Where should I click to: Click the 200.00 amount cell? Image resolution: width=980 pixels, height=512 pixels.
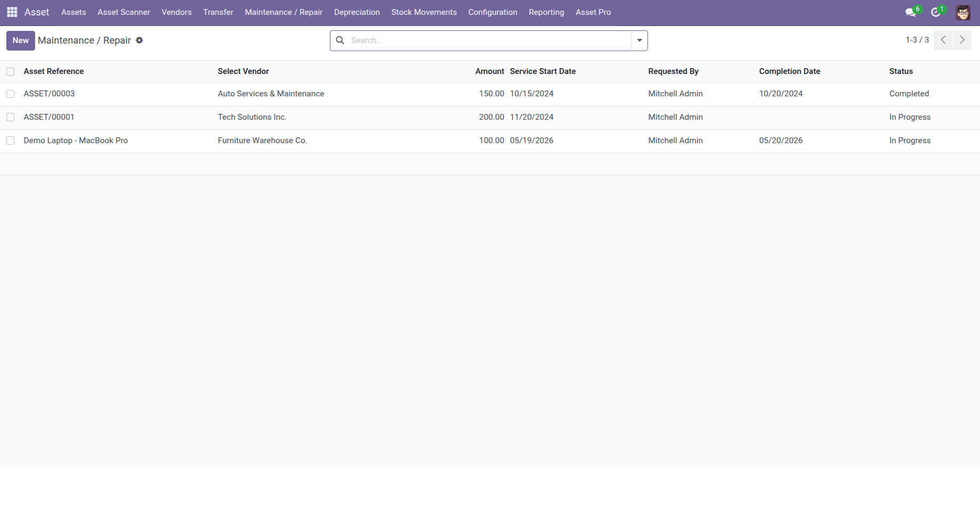pos(492,117)
